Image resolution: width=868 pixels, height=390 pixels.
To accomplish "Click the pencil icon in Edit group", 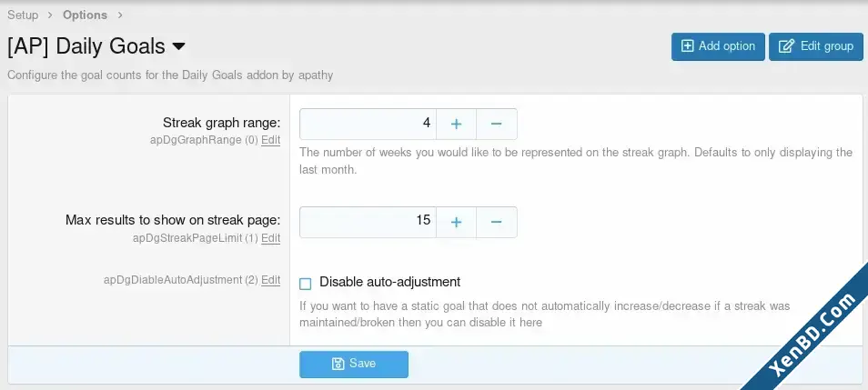I will [786, 46].
